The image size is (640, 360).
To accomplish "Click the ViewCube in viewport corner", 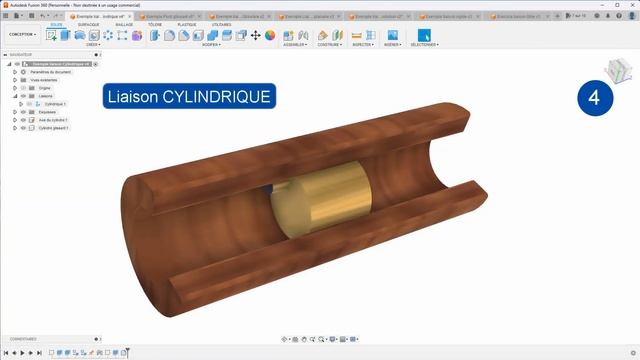I will click(x=619, y=71).
